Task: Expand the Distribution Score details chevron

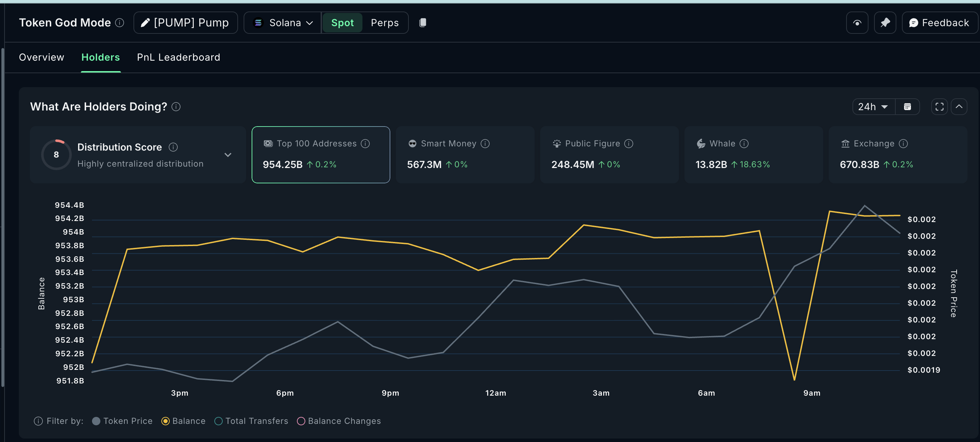Action: pos(228,155)
